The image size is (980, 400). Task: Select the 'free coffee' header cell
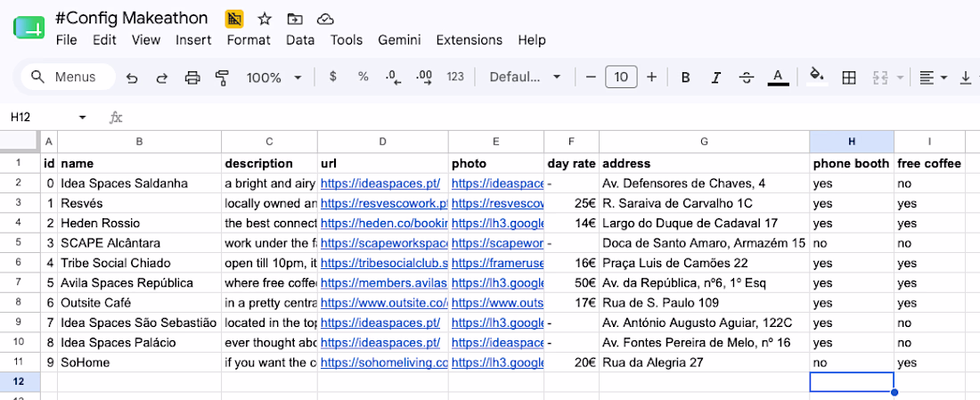click(929, 164)
